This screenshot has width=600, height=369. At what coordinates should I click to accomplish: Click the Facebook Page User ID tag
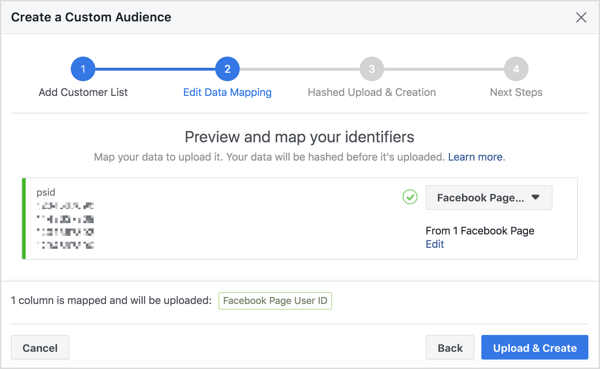pos(275,301)
